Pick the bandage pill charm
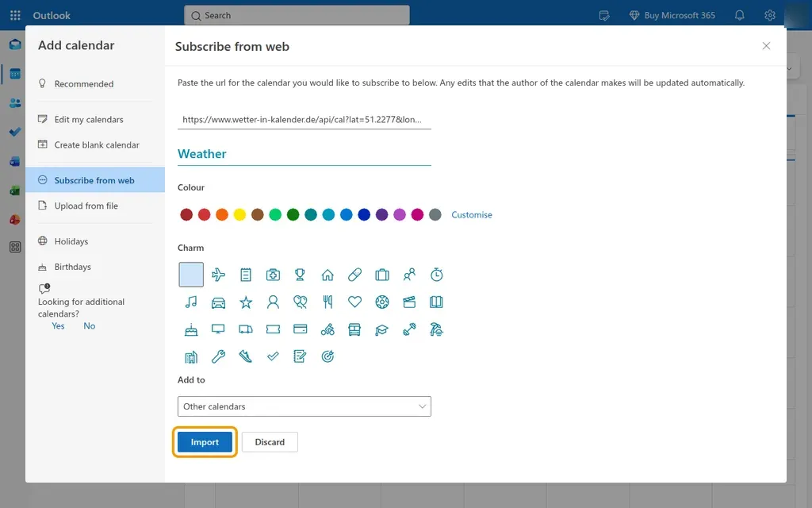812x508 pixels. coord(354,275)
